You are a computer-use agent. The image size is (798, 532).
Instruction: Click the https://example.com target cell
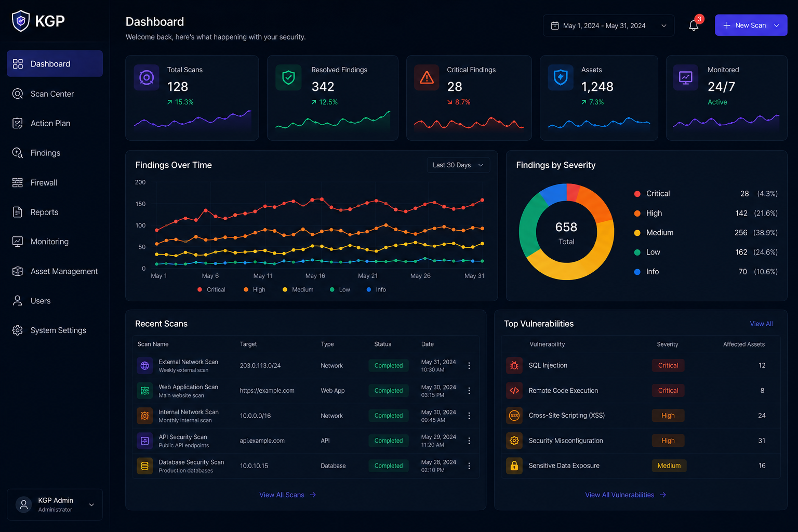tap(267, 391)
